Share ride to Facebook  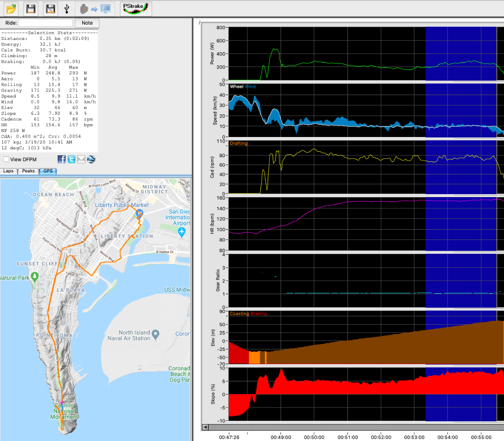[x=61, y=159]
